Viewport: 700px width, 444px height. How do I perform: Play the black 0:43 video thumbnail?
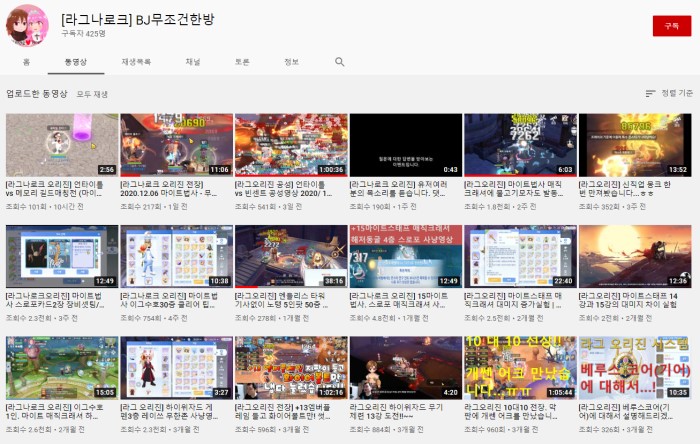406,145
